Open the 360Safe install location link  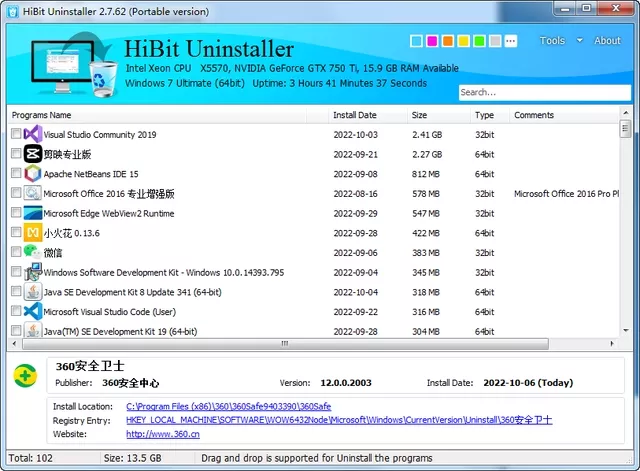point(229,407)
